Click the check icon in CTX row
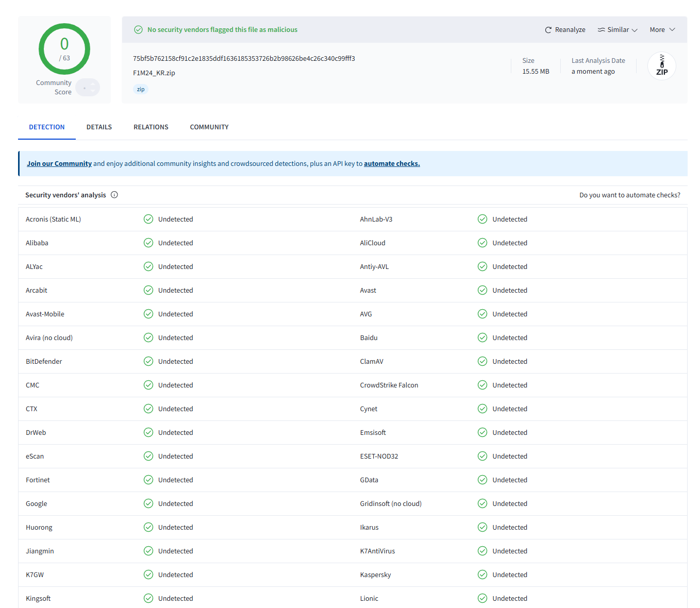The width and height of the screenshot is (700, 608). coord(148,409)
